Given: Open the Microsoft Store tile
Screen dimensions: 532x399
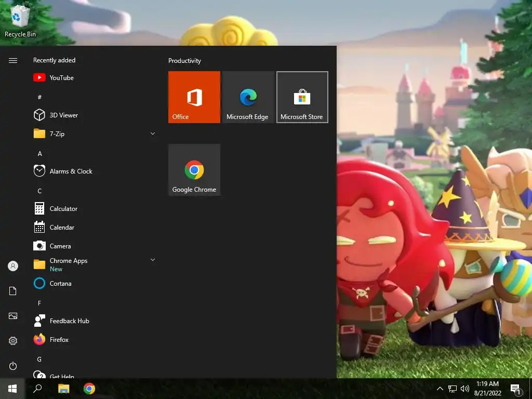Looking at the screenshot, I should tap(302, 97).
